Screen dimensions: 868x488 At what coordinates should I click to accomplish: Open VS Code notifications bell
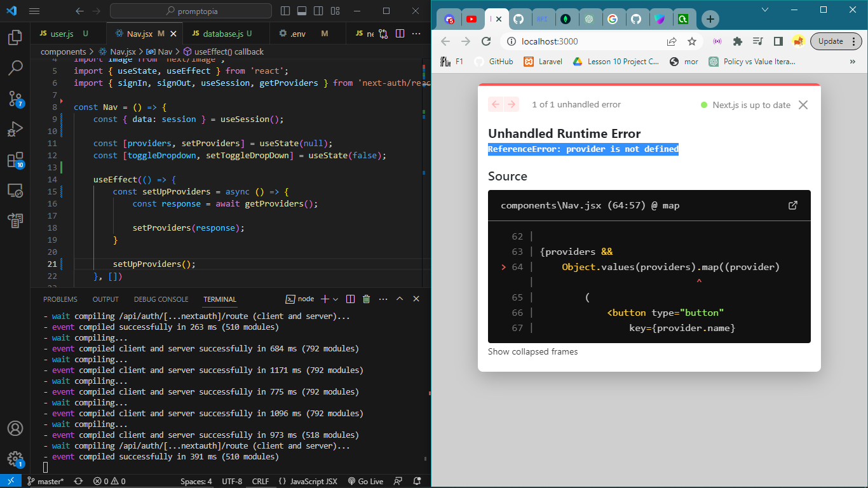(x=417, y=481)
